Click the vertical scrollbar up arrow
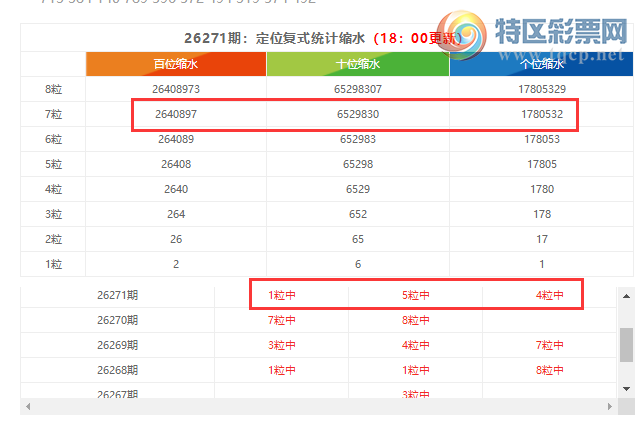This screenshot has width=637, height=435. tap(626, 296)
